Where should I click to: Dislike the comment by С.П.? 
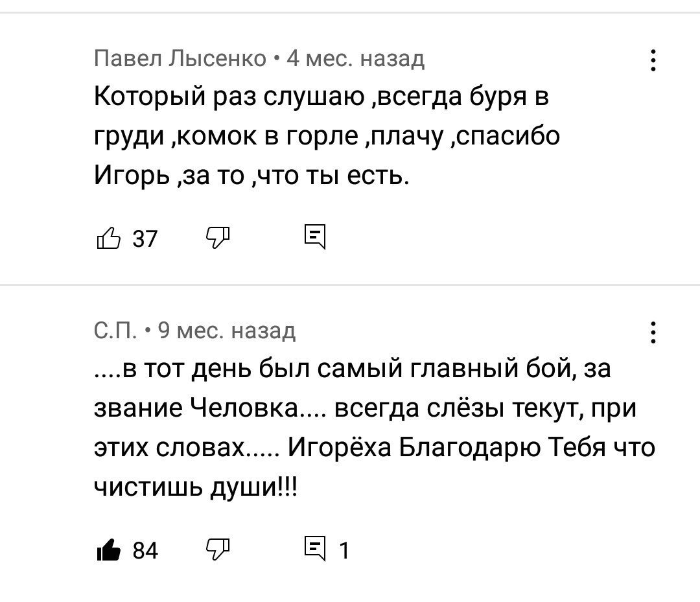coord(218,550)
